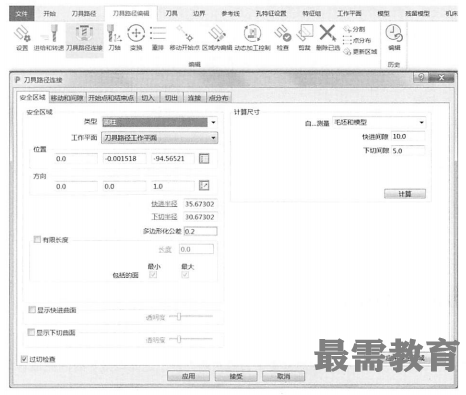Select the 开始点和结束点 dialog tab

(x=111, y=98)
